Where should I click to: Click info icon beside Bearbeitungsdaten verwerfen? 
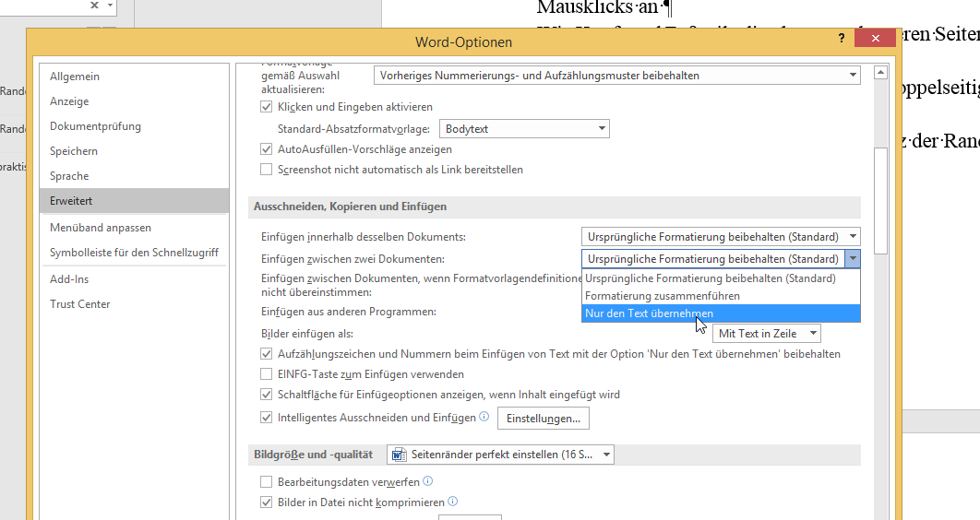[427, 480]
